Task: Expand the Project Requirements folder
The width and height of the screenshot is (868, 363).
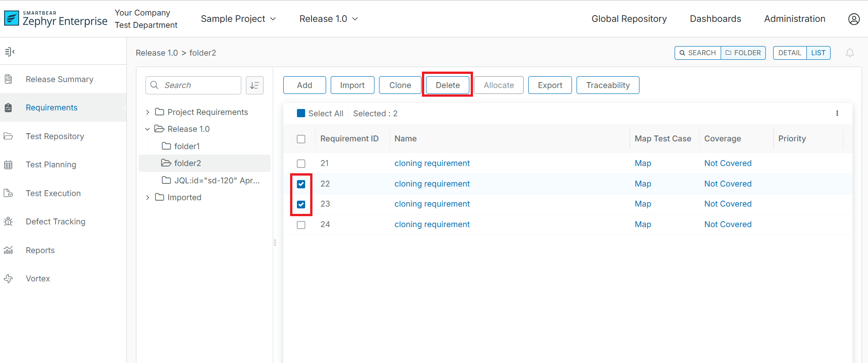Action: point(147,112)
